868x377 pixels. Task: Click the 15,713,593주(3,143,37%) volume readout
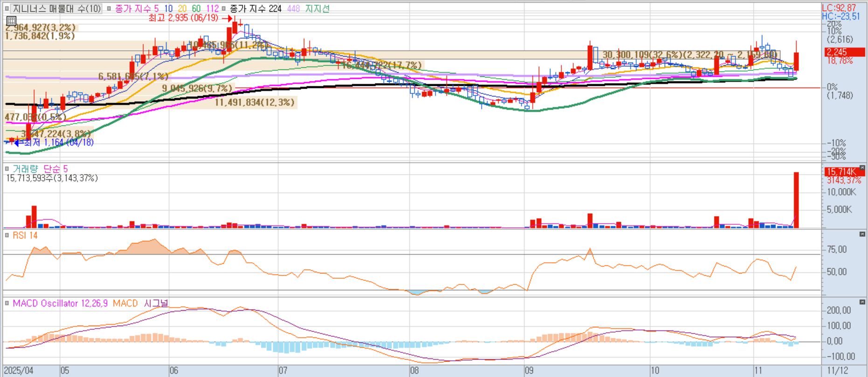pyautogui.click(x=52, y=178)
